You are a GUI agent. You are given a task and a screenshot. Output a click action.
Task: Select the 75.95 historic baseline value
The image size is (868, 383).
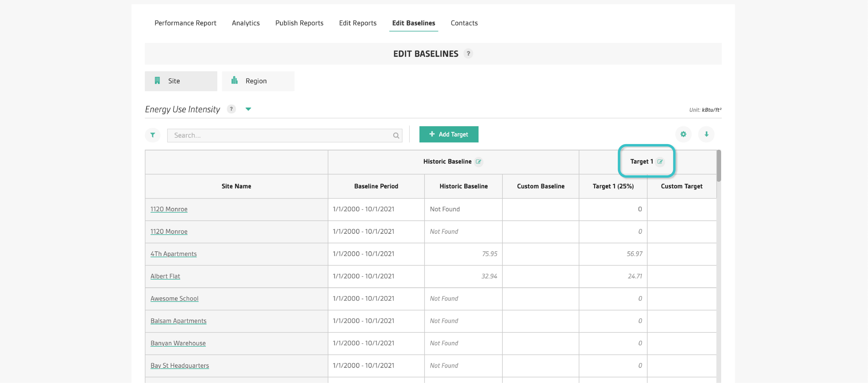coord(489,254)
